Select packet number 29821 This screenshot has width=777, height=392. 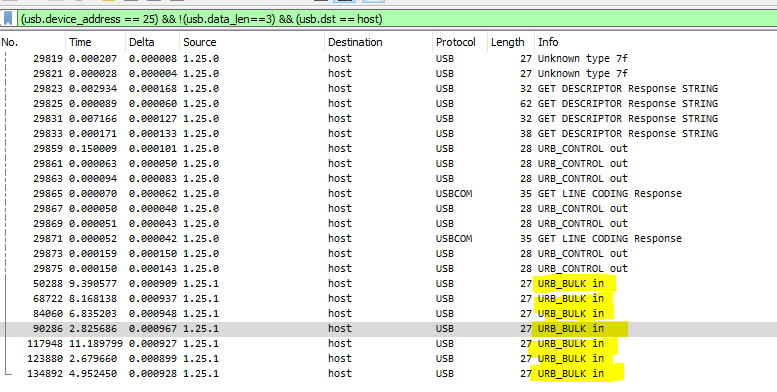tap(388, 73)
